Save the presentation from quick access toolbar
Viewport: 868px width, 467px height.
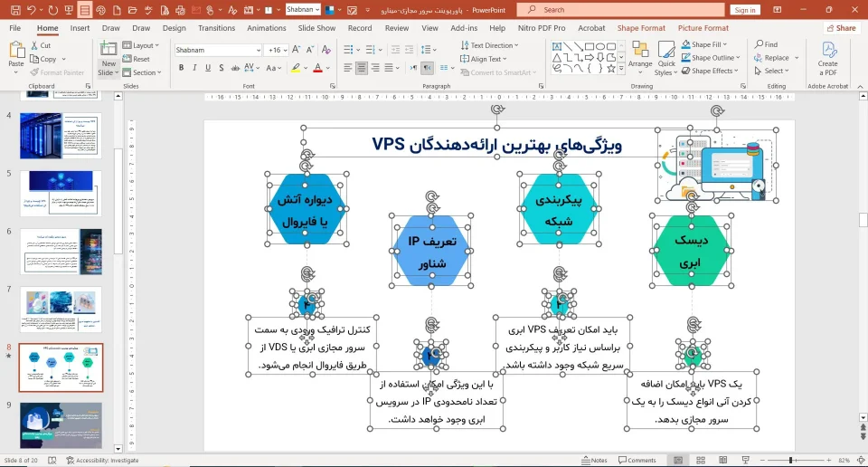click(15, 10)
